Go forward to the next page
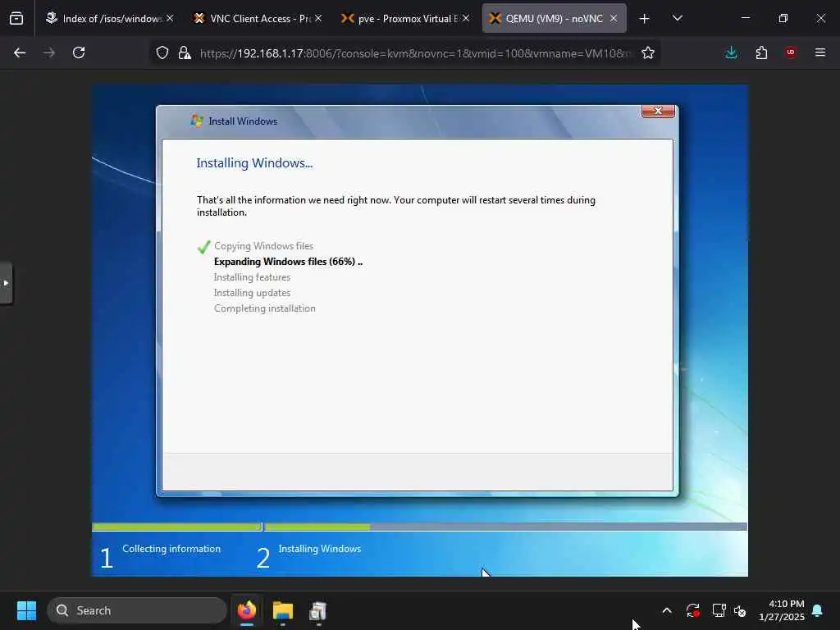Screen dimensions: 840x630 tap(49, 52)
